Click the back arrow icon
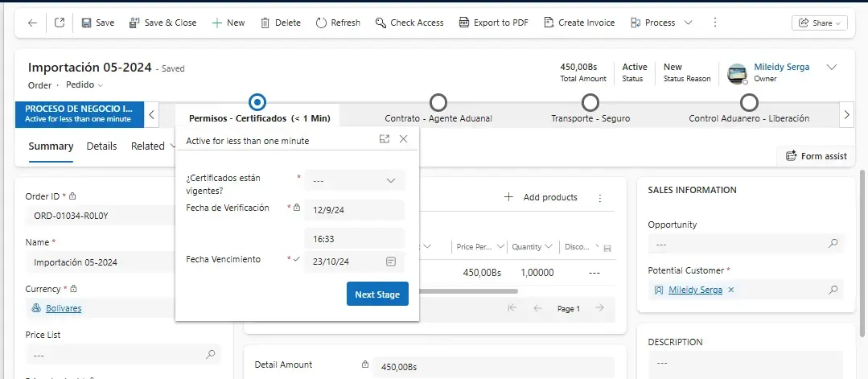Screen dimensions: 868x379 (x=32, y=23)
